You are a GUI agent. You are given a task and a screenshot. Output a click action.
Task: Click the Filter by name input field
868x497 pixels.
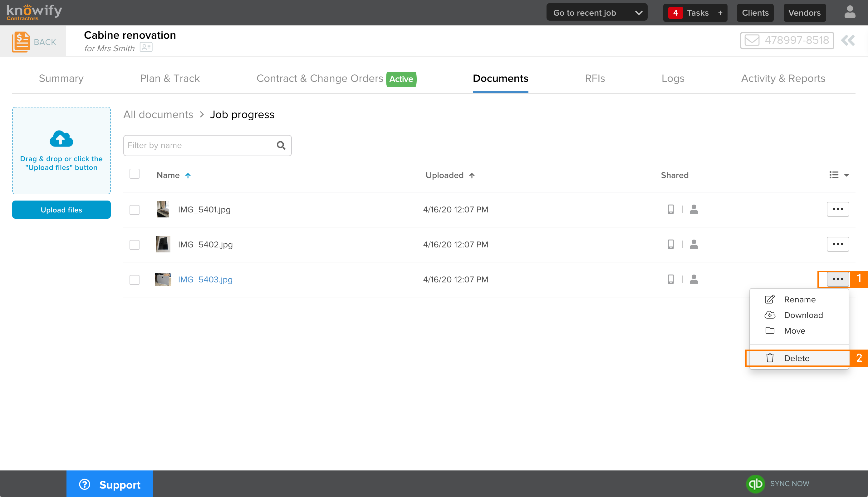point(207,145)
